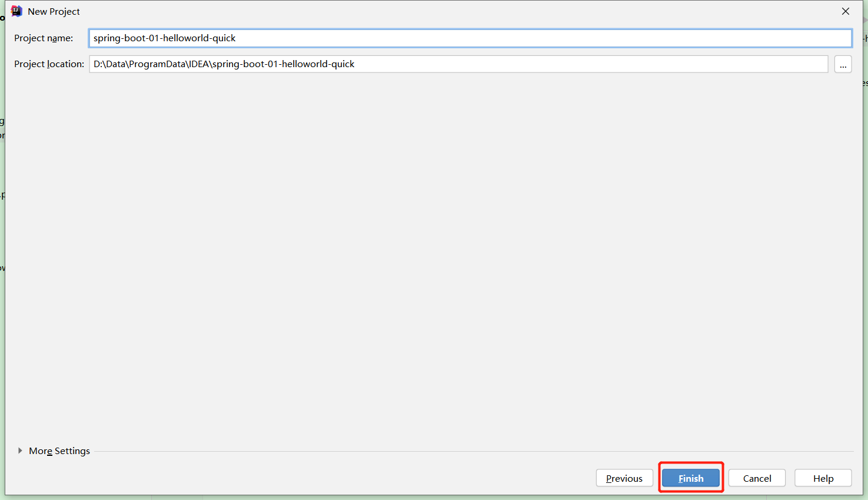Image resolution: width=868 pixels, height=500 pixels.
Task: Click the Finish button
Action: [691, 478]
